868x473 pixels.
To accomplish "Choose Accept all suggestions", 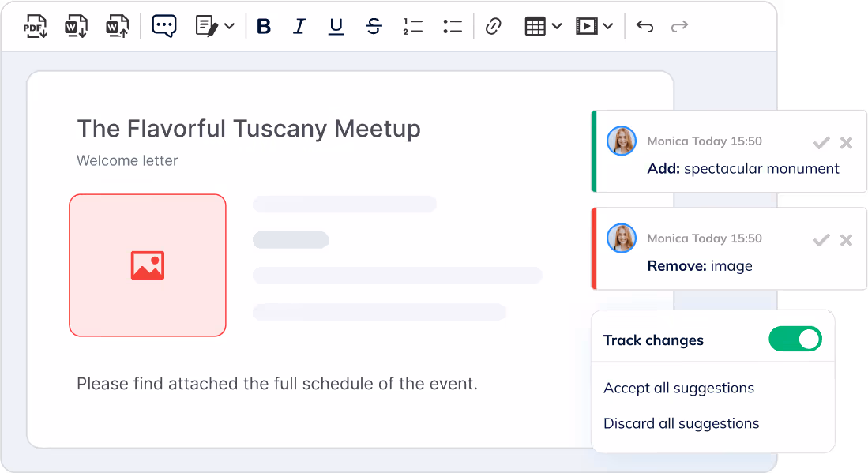I will point(678,388).
